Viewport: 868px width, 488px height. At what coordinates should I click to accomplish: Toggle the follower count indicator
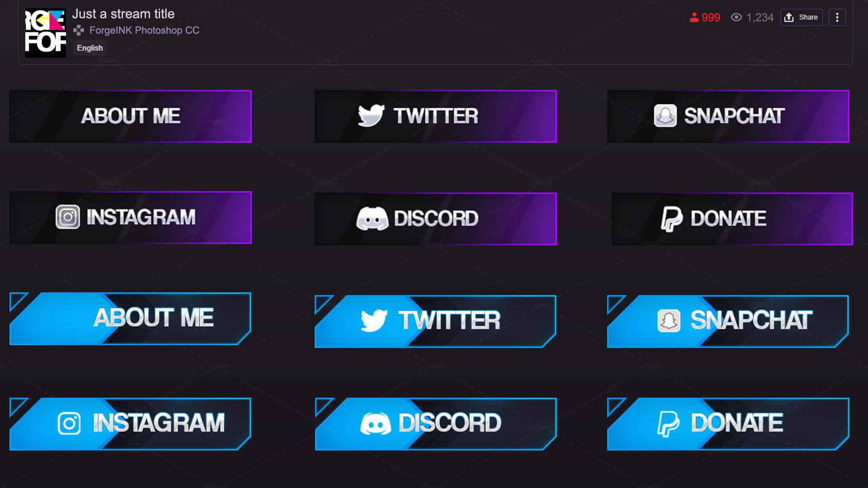click(x=705, y=17)
